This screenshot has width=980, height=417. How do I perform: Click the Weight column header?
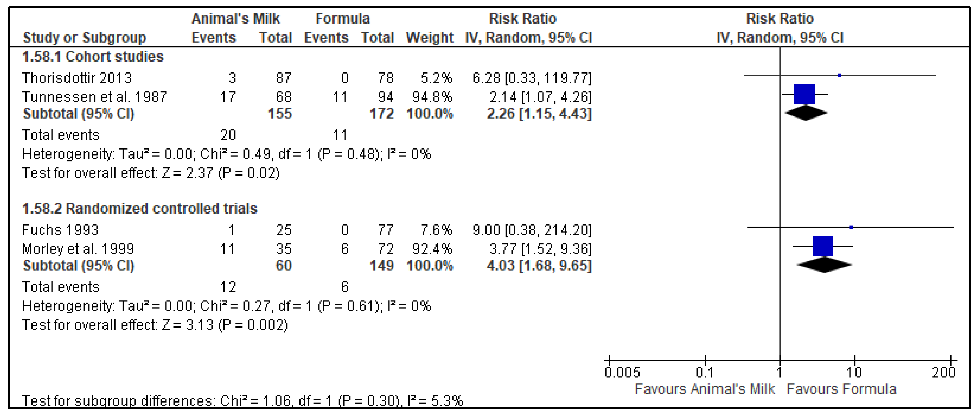(x=429, y=38)
